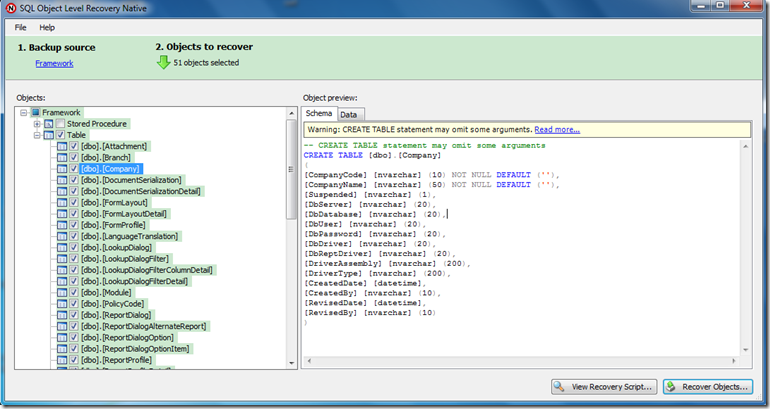Collapse the Framework root node
The image size is (770, 409).
coord(24,112)
